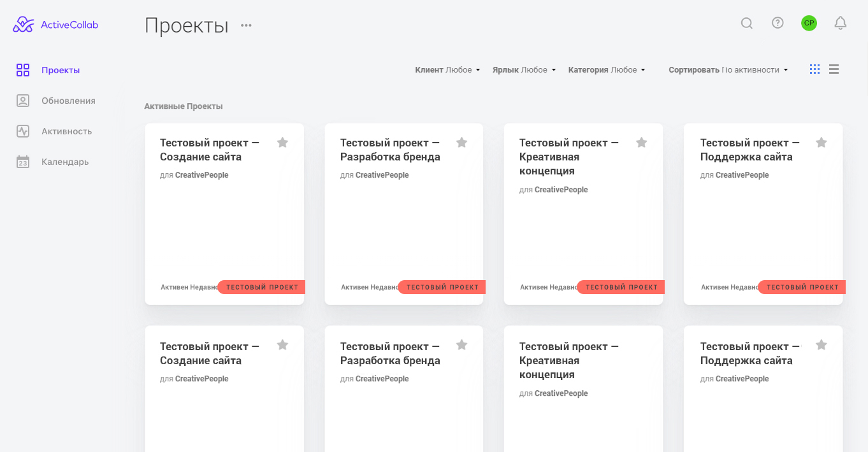This screenshot has width=868, height=452.
Task: Expand the Ярлык filter dropdown
Action: pyautogui.click(x=524, y=70)
